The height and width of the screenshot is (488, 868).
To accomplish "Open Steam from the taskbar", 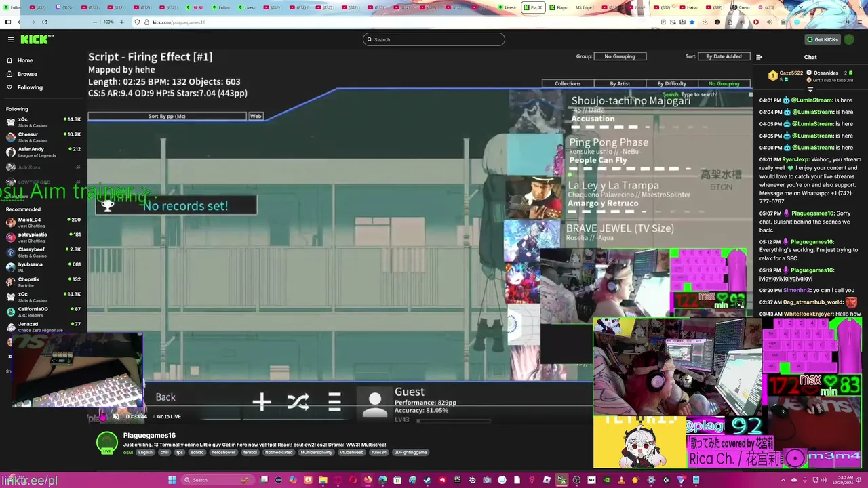I will [427, 480].
